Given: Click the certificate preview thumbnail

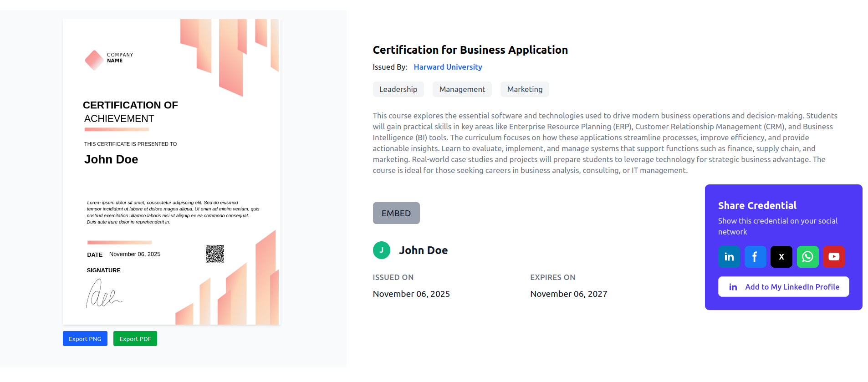Looking at the screenshot, I should pos(172,172).
